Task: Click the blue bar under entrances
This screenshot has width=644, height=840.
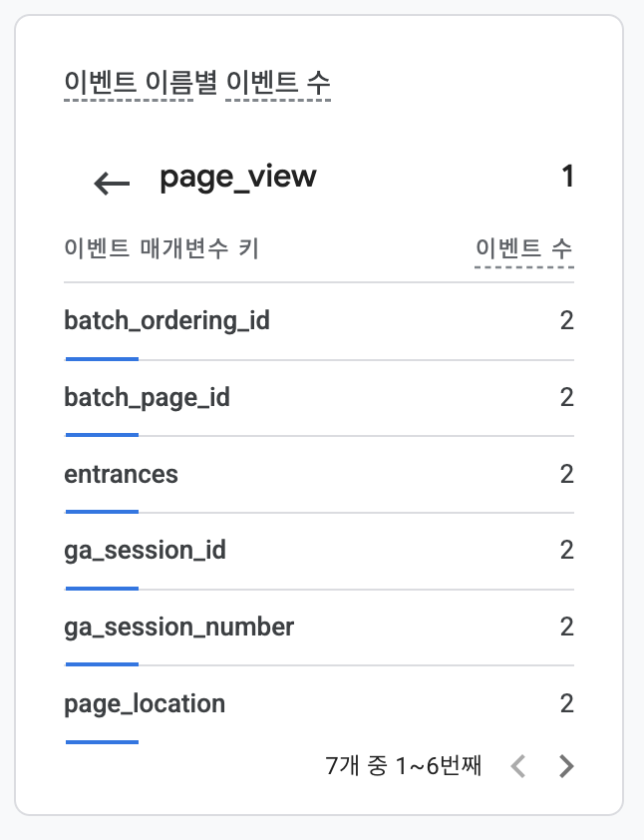Action: (102, 512)
